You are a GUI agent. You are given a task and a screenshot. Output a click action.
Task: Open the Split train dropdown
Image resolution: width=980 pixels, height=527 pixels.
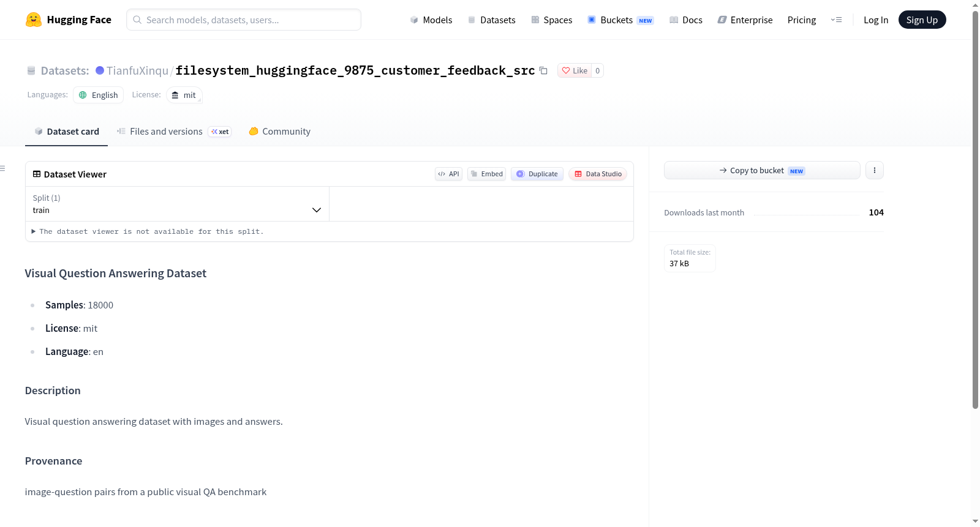[x=177, y=204]
